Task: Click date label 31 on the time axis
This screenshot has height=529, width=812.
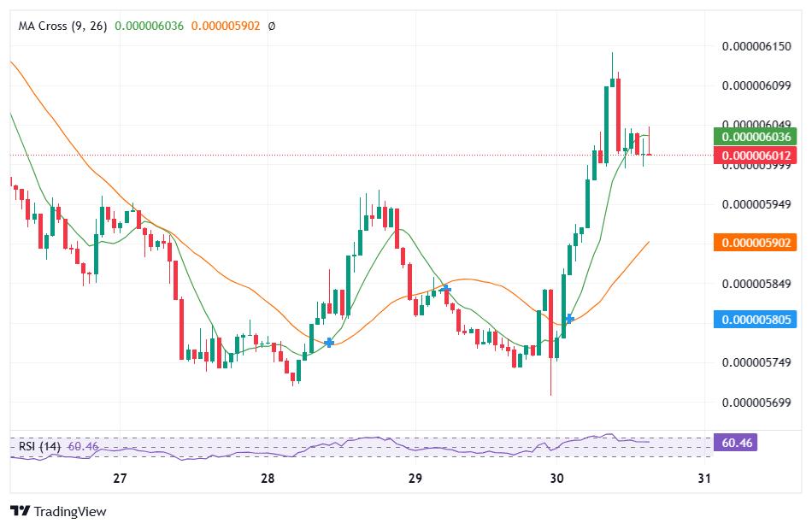Action: (704, 479)
